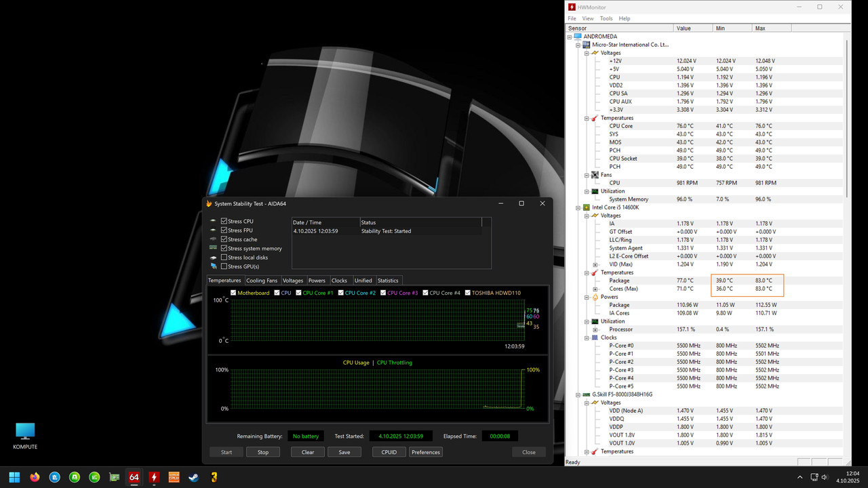868x488 pixels.
Task: Collapse the Intel Core i5 14600K node
Action: 578,207
